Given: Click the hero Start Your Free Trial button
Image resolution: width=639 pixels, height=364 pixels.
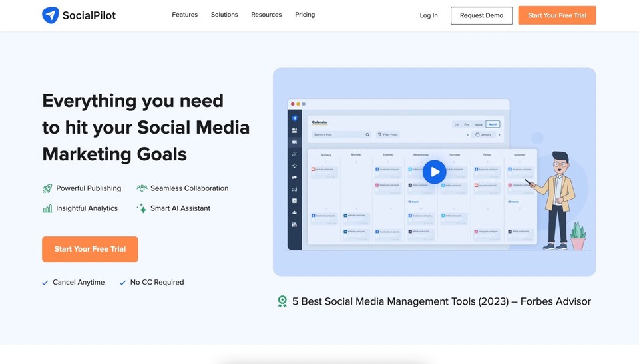Looking at the screenshot, I should pyautogui.click(x=90, y=249).
